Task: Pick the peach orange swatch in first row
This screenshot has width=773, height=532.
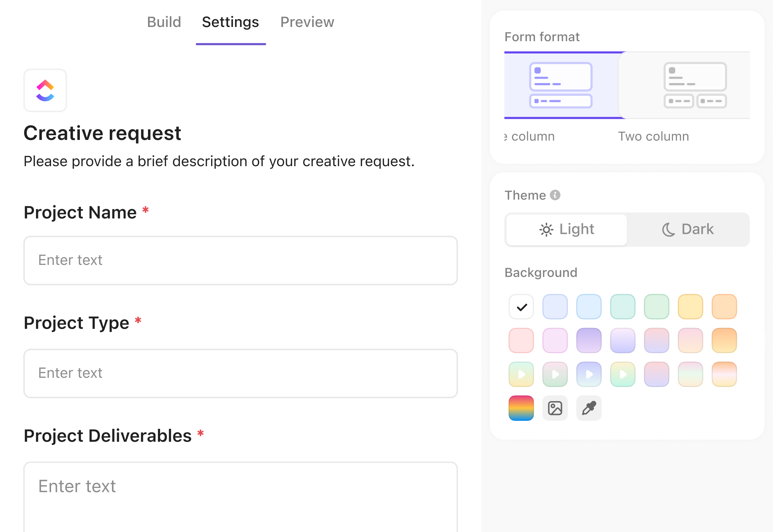Action: (725, 307)
